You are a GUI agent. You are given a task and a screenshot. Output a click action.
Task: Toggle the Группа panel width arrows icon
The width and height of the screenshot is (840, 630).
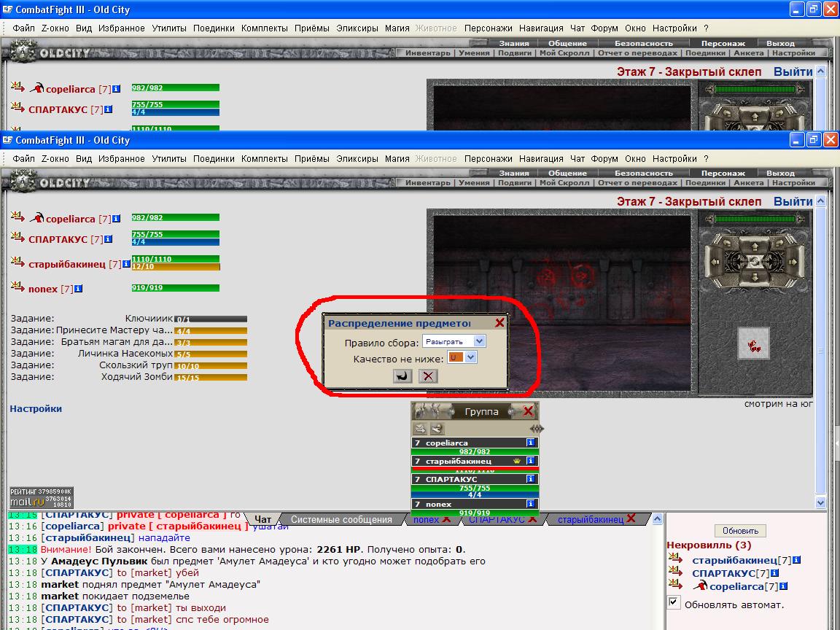(536, 429)
